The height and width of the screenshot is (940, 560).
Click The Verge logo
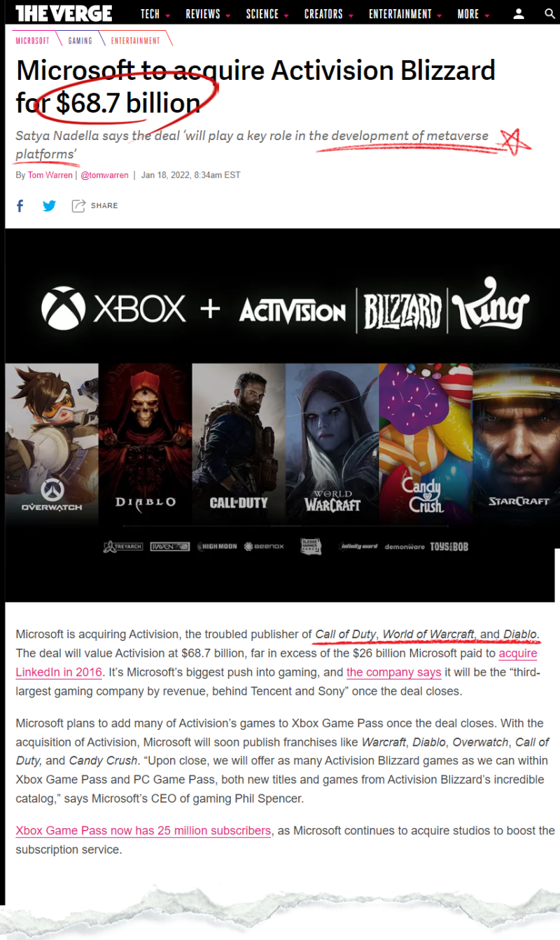(64, 13)
